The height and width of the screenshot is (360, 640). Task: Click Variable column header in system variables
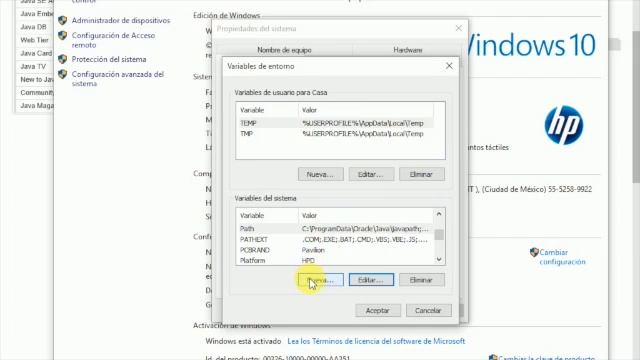click(267, 216)
